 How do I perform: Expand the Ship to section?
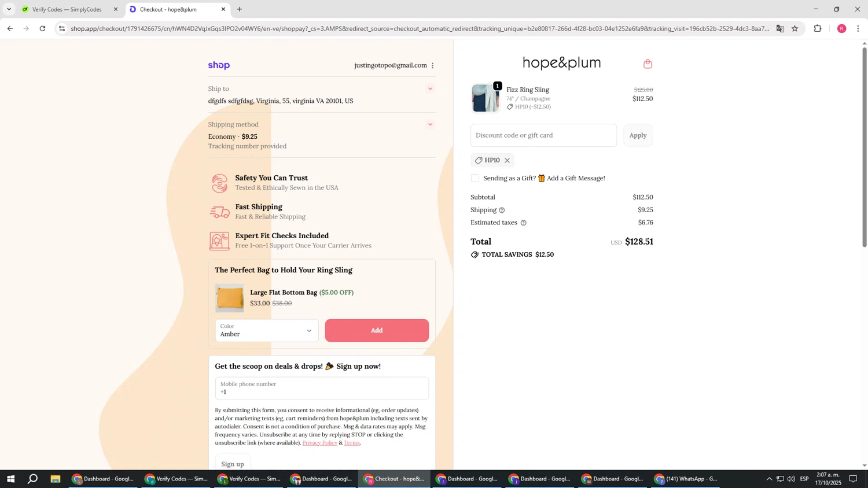[x=430, y=88]
